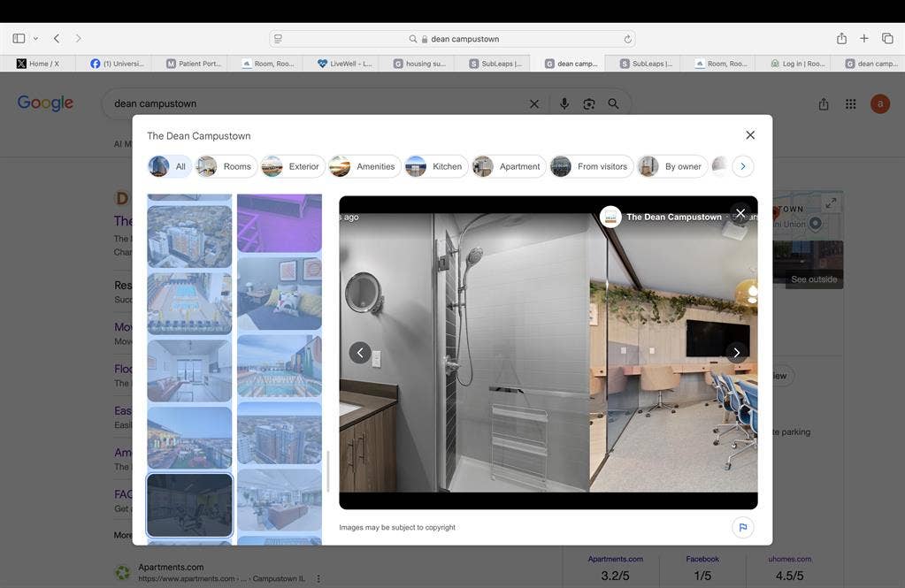This screenshot has width=905, height=588.
Task: Select the All photo filter chip
Action: (169, 166)
